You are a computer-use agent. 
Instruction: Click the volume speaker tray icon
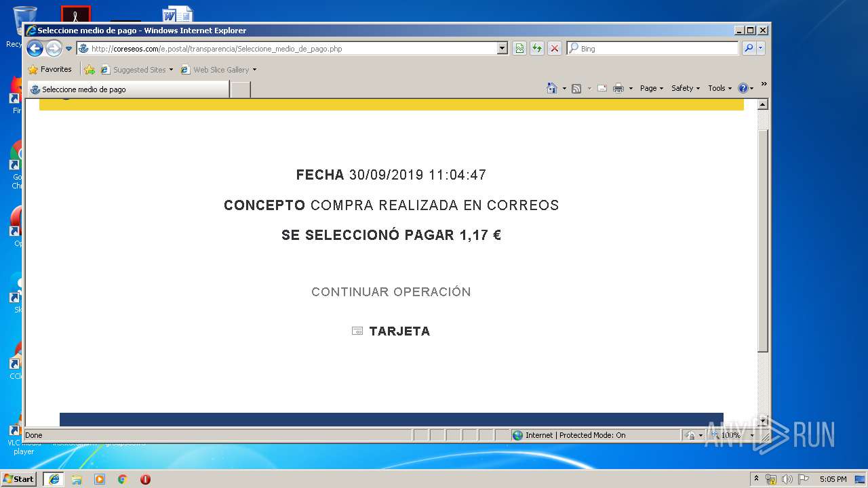(x=787, y=479)
